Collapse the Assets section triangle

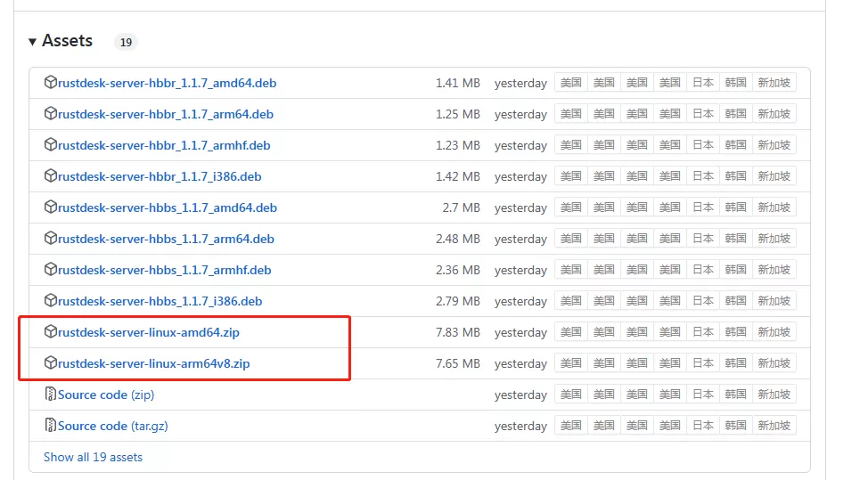coord(32,42)
